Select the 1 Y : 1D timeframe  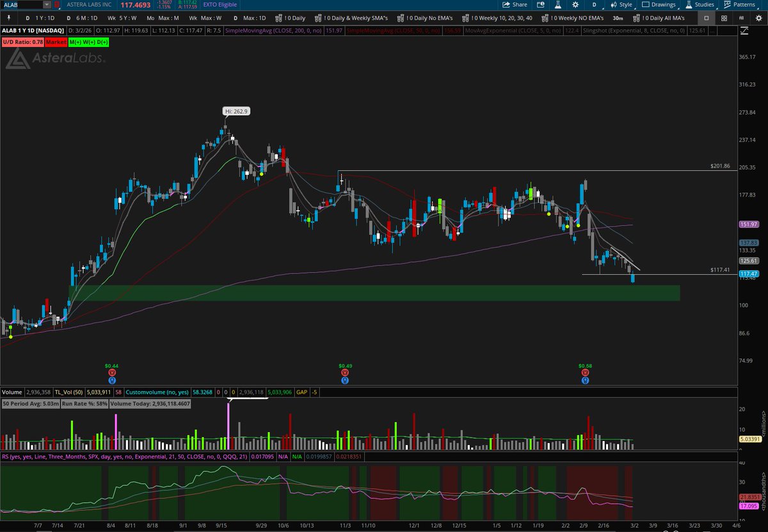click(40, 18)
